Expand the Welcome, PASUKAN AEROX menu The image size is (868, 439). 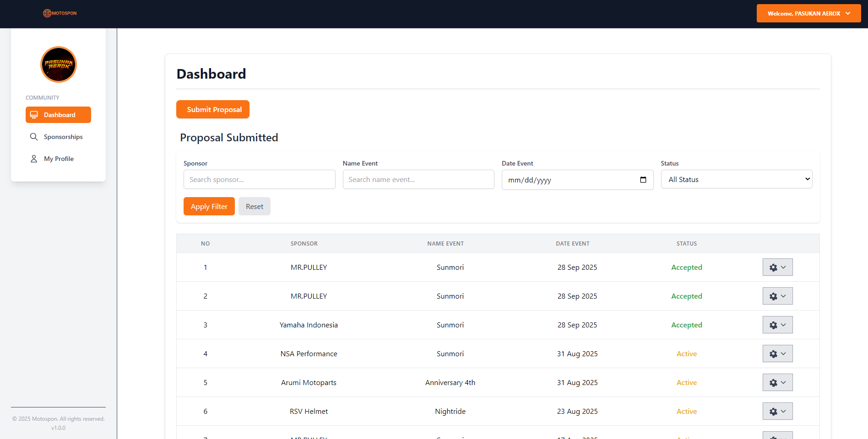[x=808, y=13]
